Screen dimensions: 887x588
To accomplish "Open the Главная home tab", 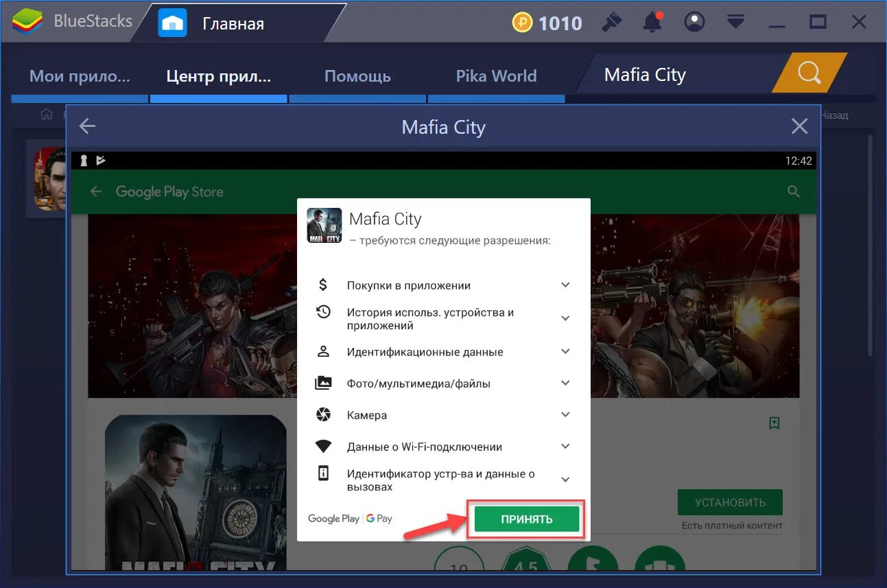I will click(233, 23).
